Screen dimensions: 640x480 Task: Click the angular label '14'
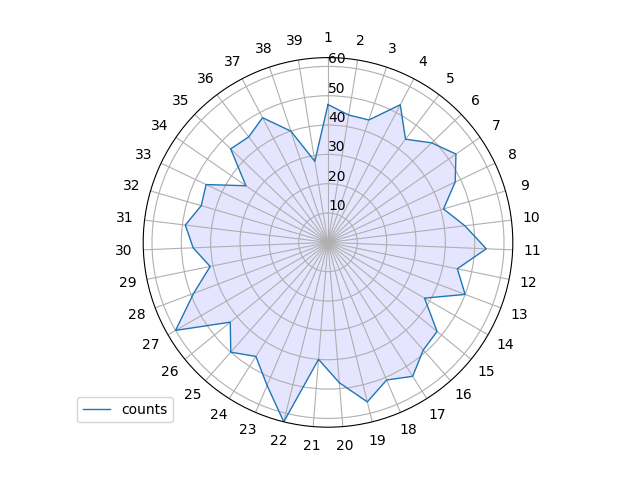click(x=505, y=344)
